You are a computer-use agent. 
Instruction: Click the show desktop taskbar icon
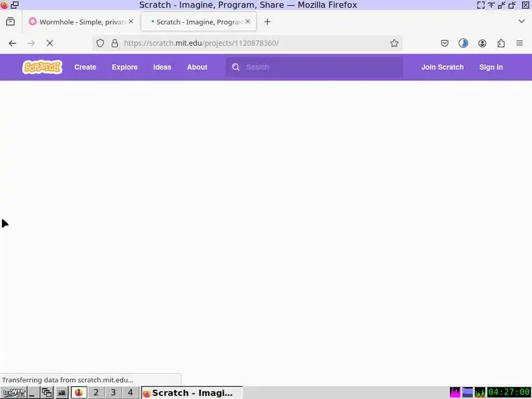point(33,393)
